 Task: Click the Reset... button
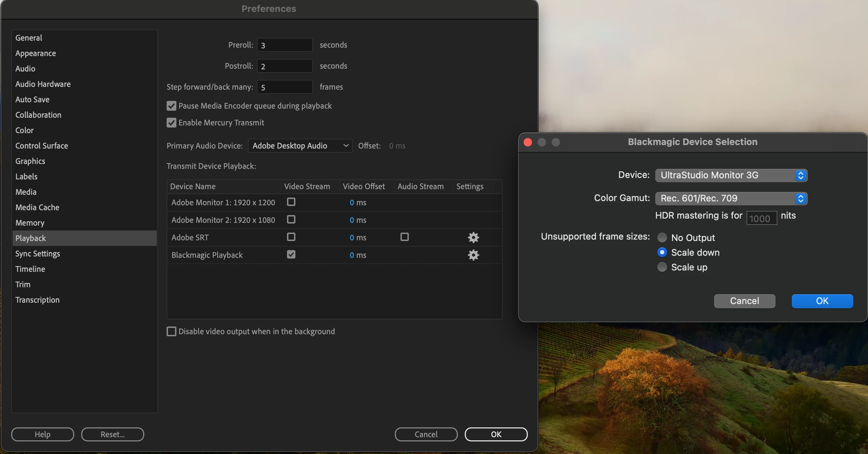pyautogui.click(x=112, y=434)
